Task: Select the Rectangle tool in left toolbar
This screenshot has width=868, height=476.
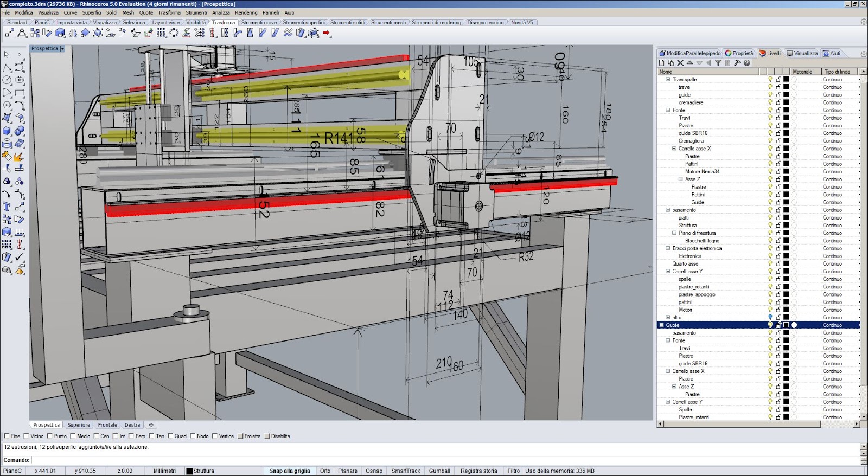Action: click(20, 93)
